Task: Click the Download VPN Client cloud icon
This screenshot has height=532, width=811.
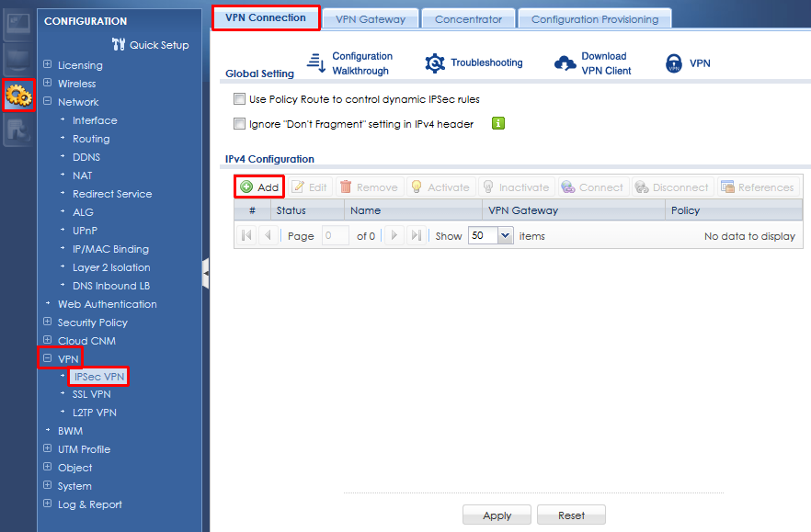Action: coord(565,62)
